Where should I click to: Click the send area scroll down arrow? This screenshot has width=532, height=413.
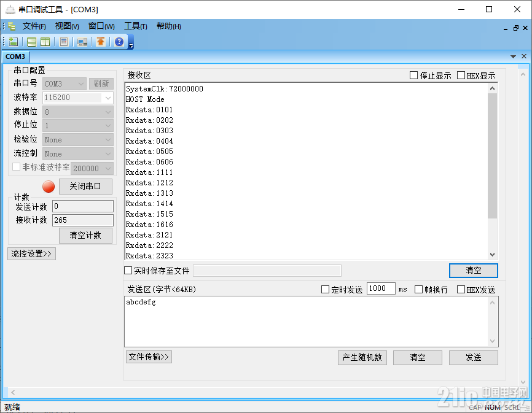point(492,341)
